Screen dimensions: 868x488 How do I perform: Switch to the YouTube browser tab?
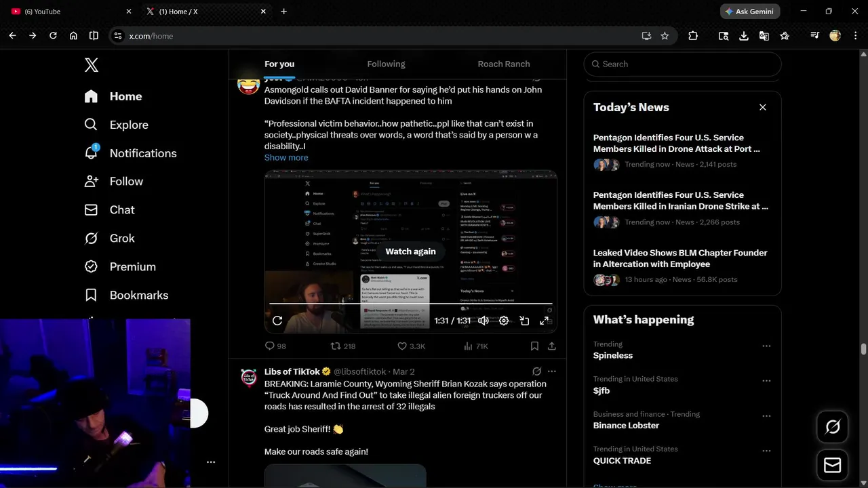click(x=70, y=12)
